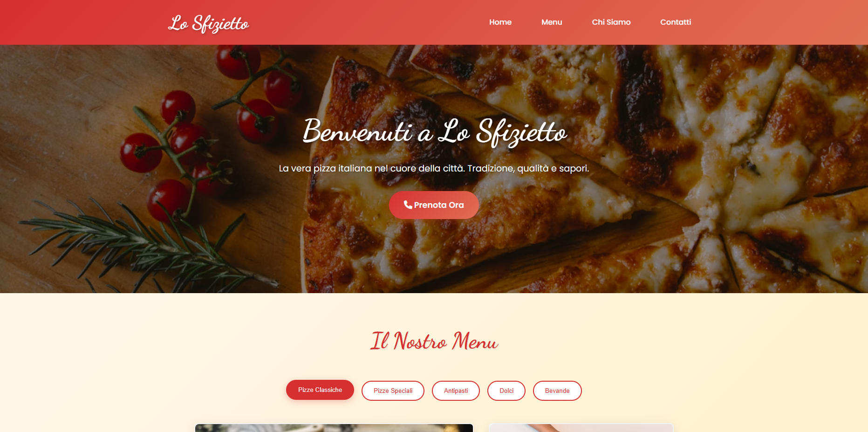Click the left menu item card image
This screenshot has width=868, height=432.
tap(334, 428)
